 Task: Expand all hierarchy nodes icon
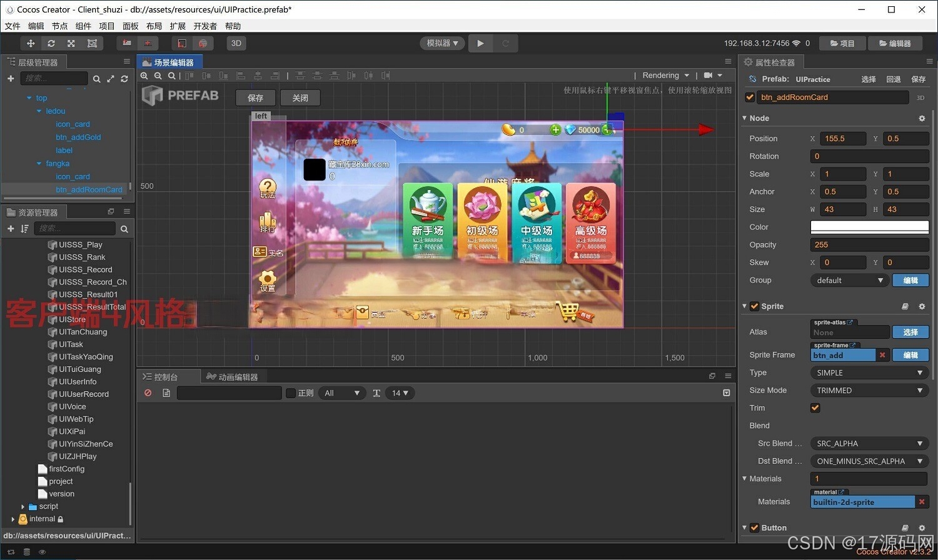pos(111,79)
